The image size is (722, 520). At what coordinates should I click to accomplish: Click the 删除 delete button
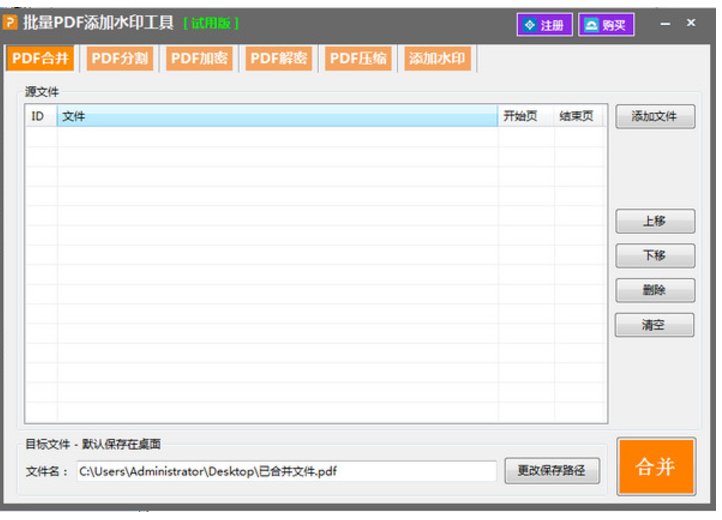655,290
